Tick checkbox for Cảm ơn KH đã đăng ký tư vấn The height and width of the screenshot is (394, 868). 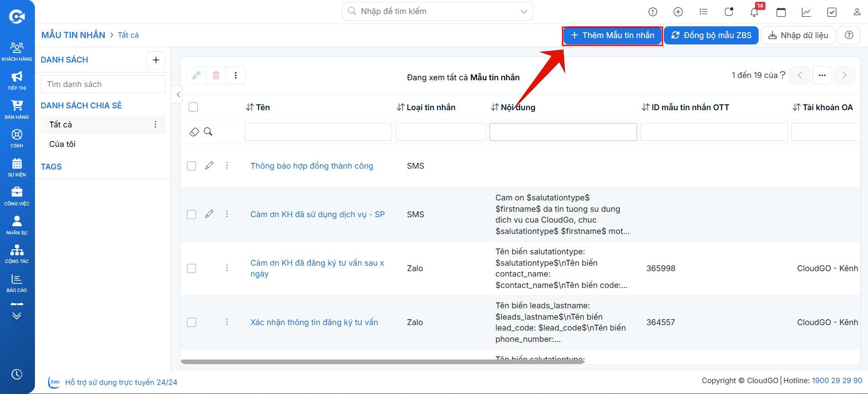(191, 268)
